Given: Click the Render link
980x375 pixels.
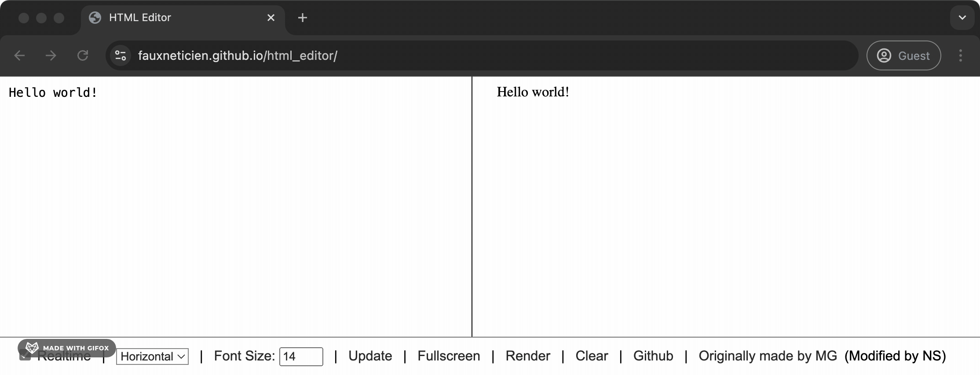Looking at the screenshot, I should [x=528, y=356].
